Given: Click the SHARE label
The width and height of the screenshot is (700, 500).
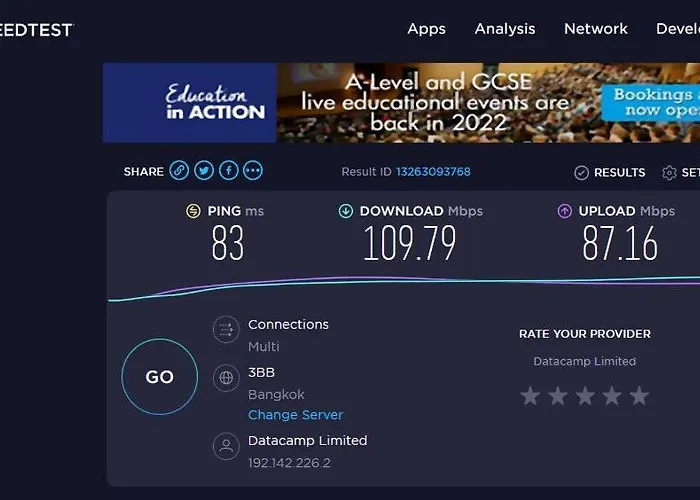Looking at the screenshot, I should point(144,172).
